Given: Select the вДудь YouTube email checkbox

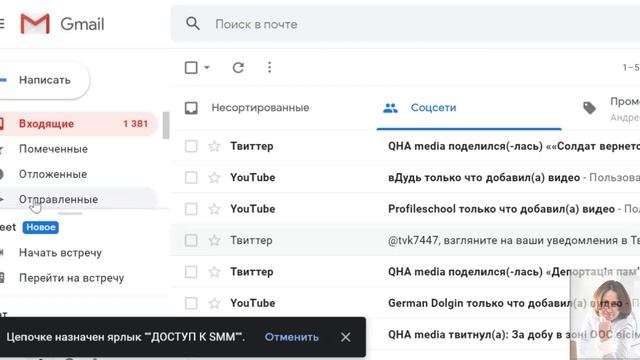Looking at the screenshot, I should click(x=191, y=178).
